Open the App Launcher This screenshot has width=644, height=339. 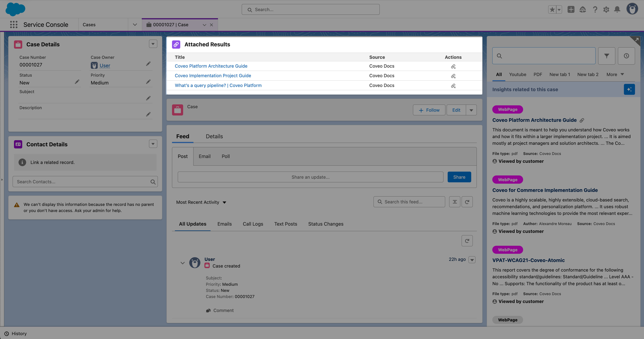point(13,25)
